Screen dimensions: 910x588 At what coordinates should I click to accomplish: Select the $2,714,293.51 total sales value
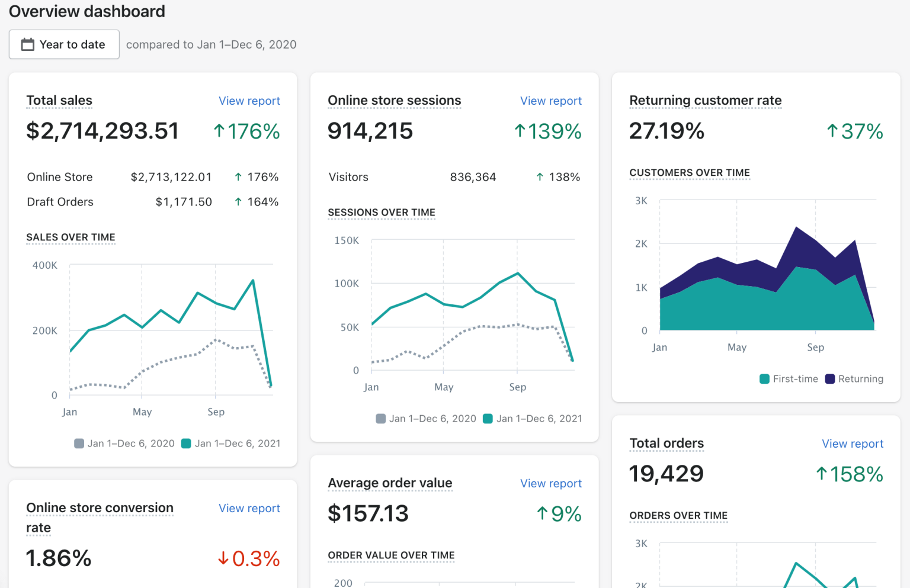[x=102, y=131]
